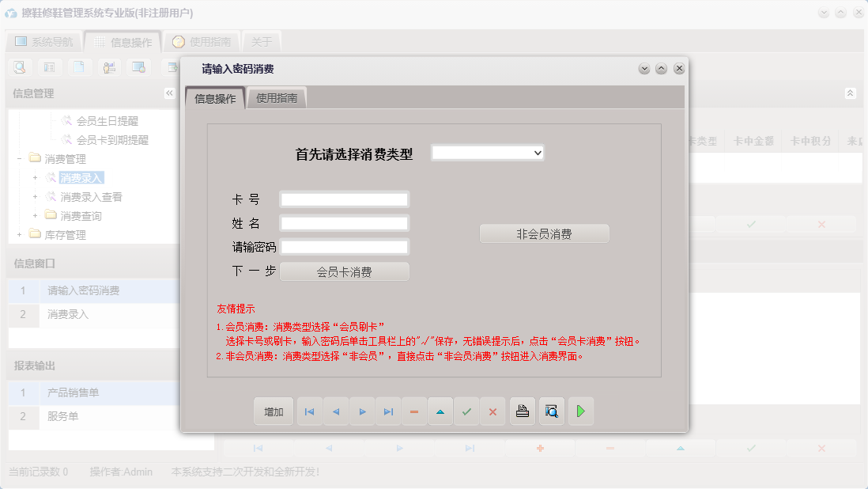Collapse the 信息管理 panel
The image size is (868, 489).
pyautogui.click(x=169, y=93)
